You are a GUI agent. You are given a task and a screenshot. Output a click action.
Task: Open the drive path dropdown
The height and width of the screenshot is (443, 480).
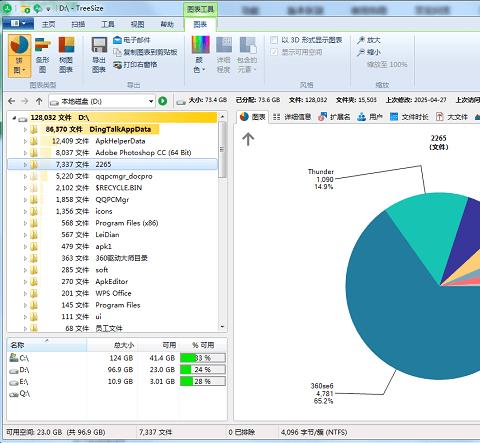[x=151, y=101]
